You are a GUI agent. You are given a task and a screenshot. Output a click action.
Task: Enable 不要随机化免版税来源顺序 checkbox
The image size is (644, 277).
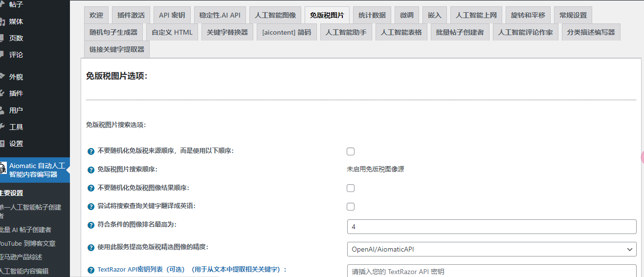(351, 151)
